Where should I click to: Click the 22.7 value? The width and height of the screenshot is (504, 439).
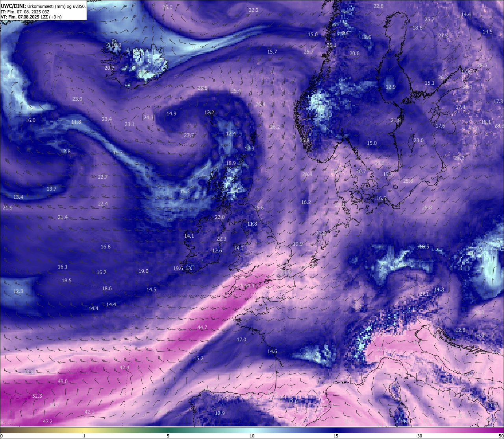point(103,177)
